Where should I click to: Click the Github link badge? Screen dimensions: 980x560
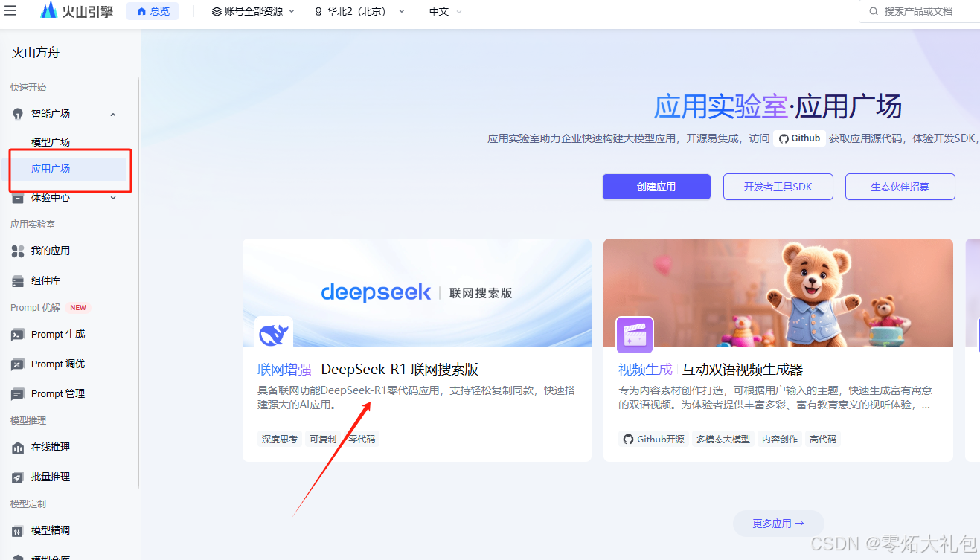[x=799, y=138]
